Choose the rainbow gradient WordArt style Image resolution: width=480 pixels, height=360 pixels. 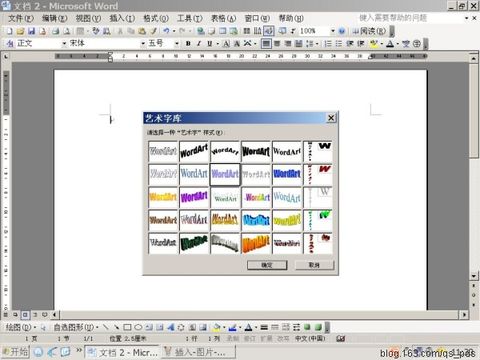tap(256, 197)
